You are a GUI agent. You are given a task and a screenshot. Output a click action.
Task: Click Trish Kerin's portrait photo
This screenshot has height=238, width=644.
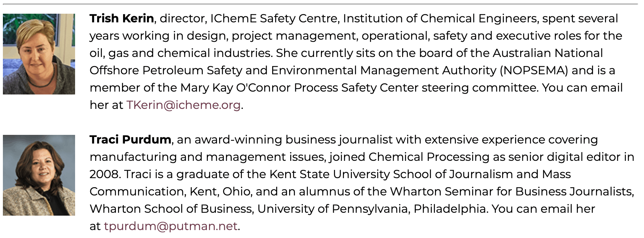(39, 54)
